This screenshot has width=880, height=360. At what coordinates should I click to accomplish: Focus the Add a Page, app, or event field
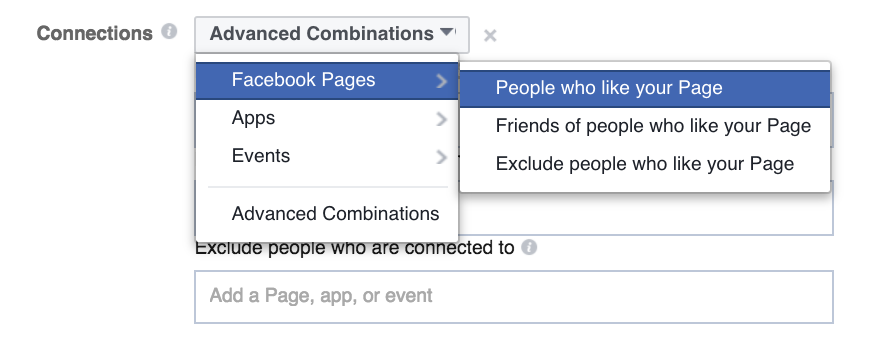[x=514, y=297]
